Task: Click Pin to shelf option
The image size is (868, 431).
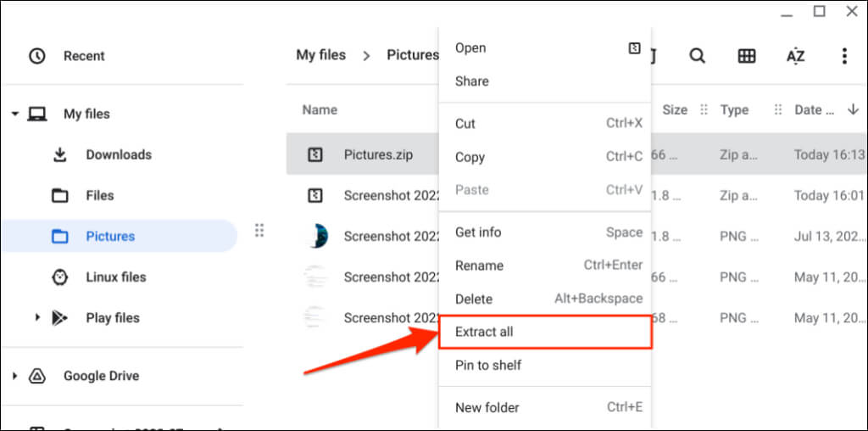Action: click(488, 365)
